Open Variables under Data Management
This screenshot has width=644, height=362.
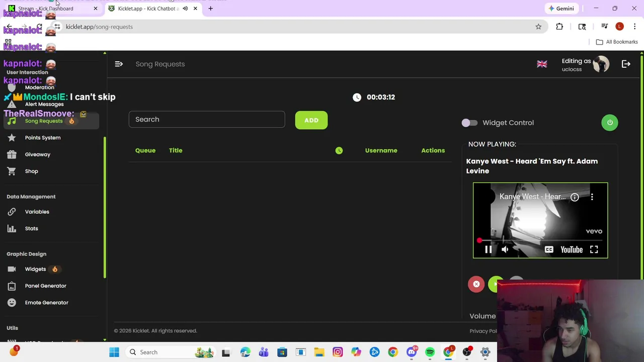coord(37,212)
